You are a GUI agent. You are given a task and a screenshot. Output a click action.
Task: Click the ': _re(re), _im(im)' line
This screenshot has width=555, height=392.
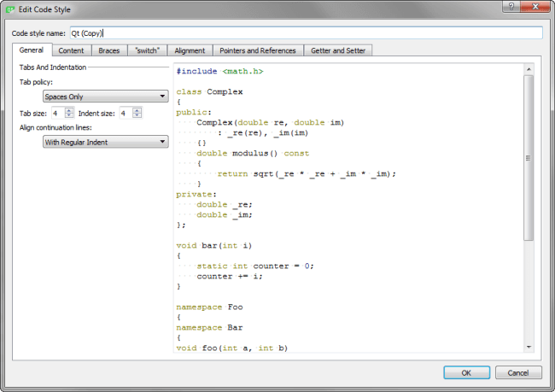tap(263, 132)
